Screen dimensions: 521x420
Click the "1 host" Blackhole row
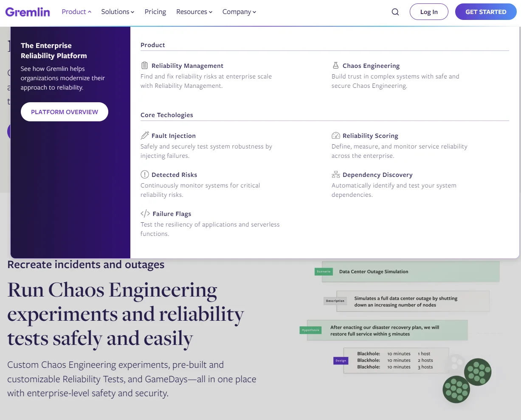tap(394, 354)
